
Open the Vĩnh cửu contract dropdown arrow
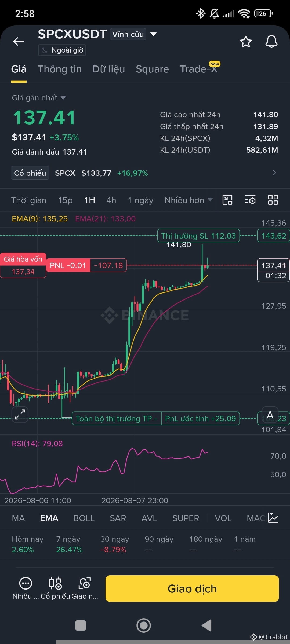pyautogui.click(x=153, y=34)
